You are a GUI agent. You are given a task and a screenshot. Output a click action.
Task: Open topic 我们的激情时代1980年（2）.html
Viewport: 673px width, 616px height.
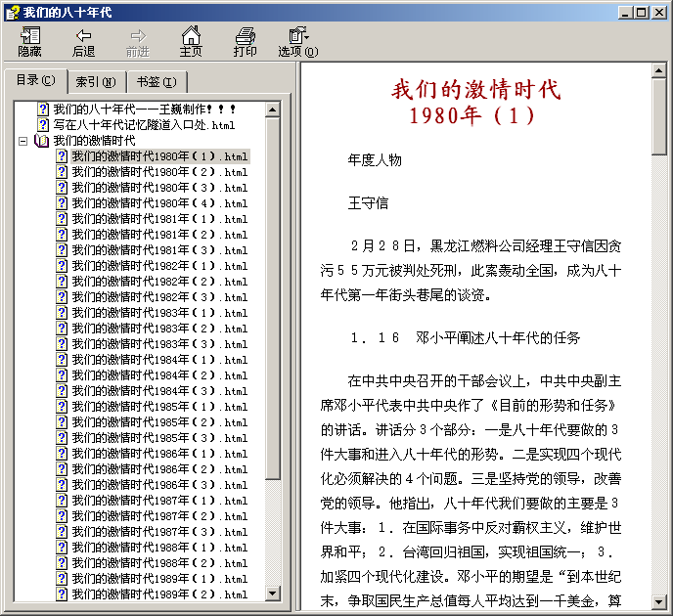pyautogui.click(x=158, y=172)
